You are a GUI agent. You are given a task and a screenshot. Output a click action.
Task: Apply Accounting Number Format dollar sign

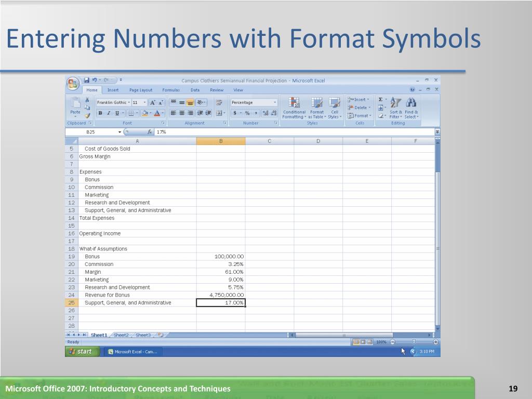(235, 113)
